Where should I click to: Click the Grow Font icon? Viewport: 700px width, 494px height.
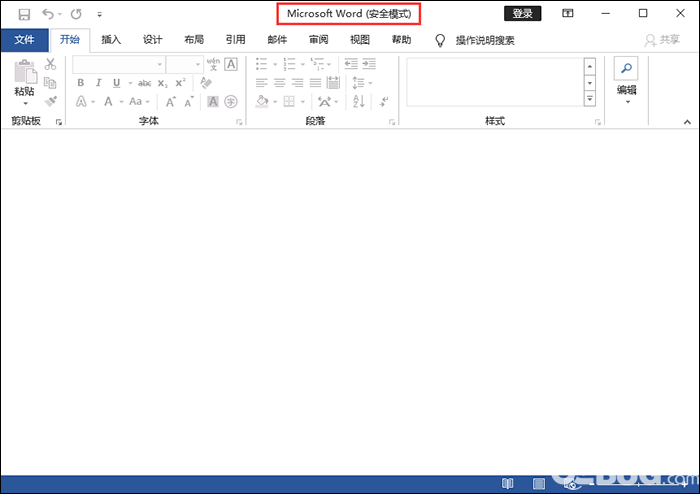[171, 102]
